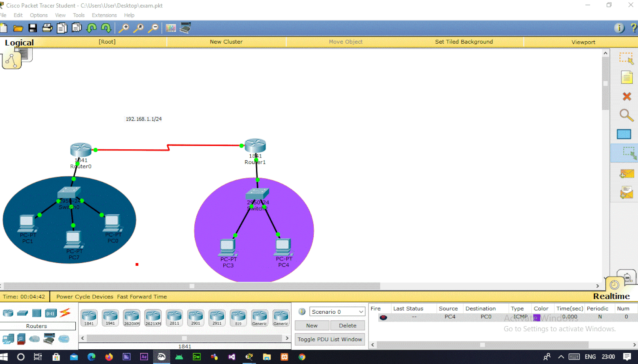The height and width of the screenshot is (364, 638).
Task: Zoom in with the plus magnifier
Action: tap(123, 28)
